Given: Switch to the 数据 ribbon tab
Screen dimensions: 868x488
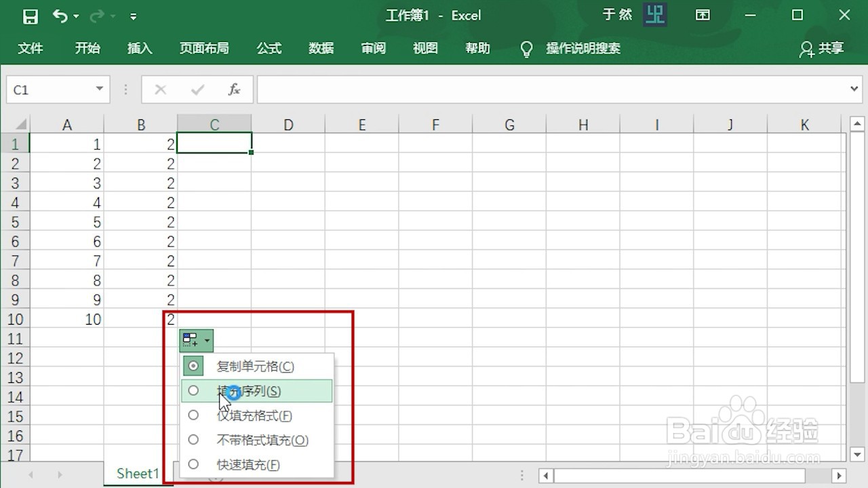Looking at the screenshot, I should tap(321, 48).
